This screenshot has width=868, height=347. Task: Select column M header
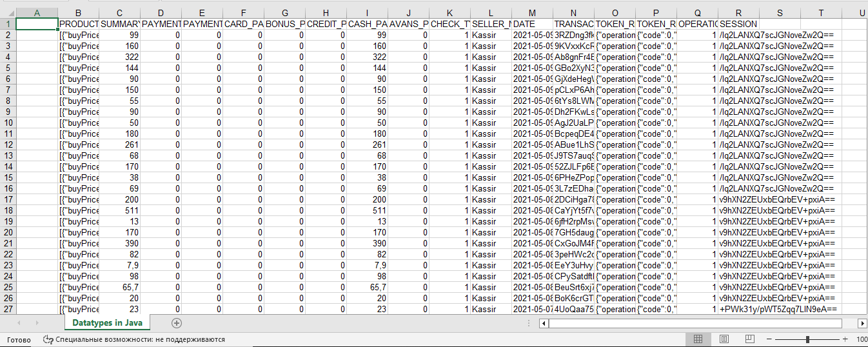point(531,13)
